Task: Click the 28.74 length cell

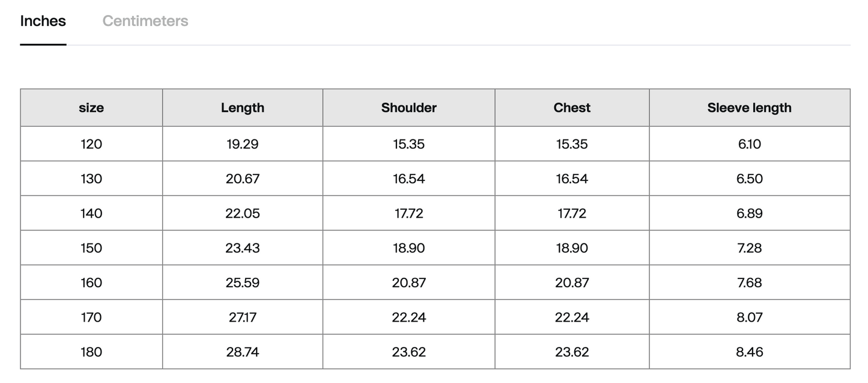Action: [x=243, y=352]
